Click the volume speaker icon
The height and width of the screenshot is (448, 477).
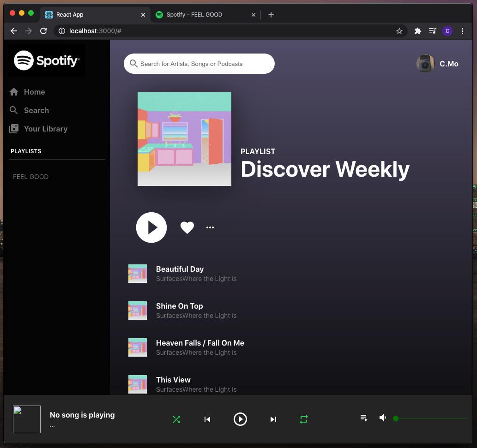tap(383, 418)
